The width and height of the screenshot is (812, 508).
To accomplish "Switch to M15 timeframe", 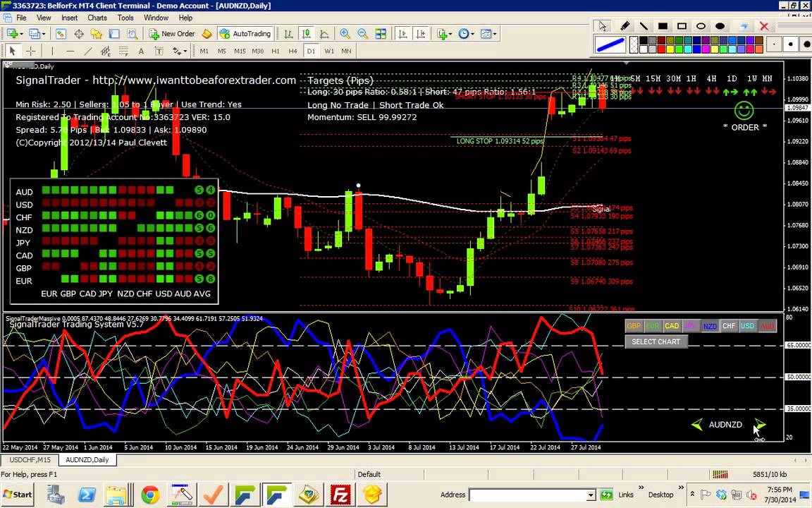I will point(240,51).
